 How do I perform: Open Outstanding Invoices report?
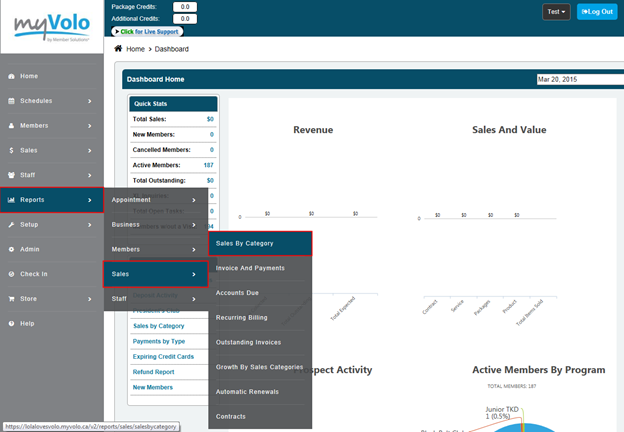tap(260, 342)
